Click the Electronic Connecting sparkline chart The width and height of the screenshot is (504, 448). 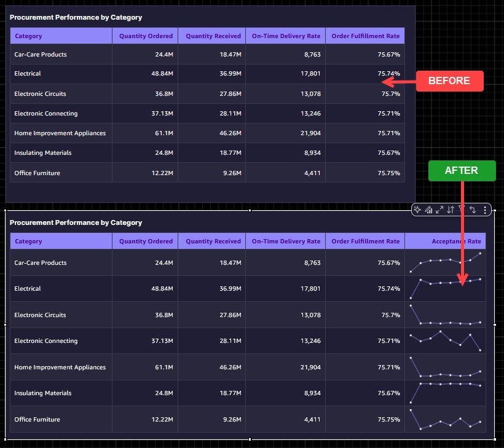(x=445, y=340)
